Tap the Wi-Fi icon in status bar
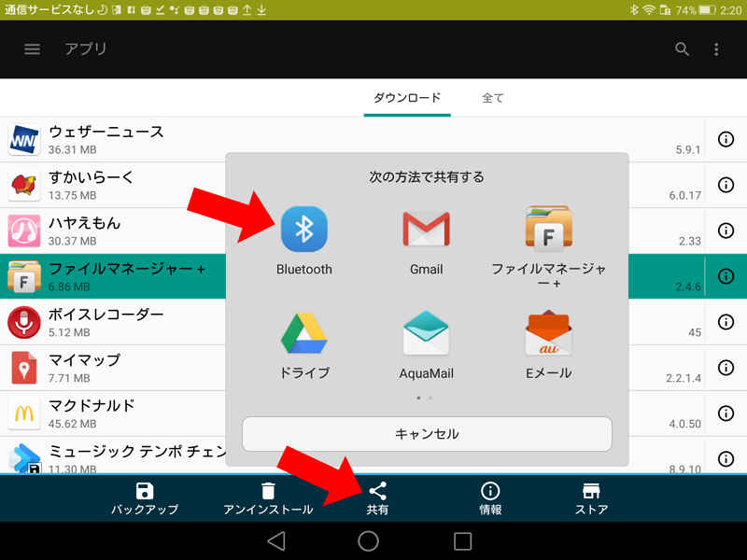 click(x=648, y=10)
